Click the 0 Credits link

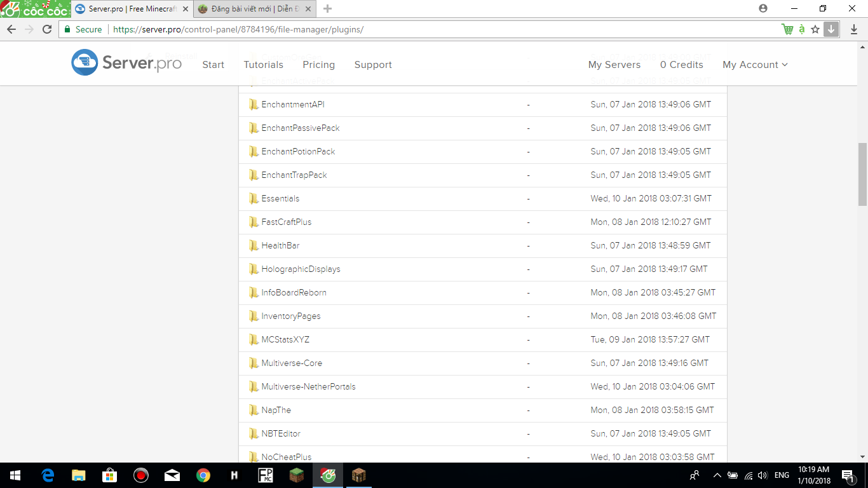(682, 65)
